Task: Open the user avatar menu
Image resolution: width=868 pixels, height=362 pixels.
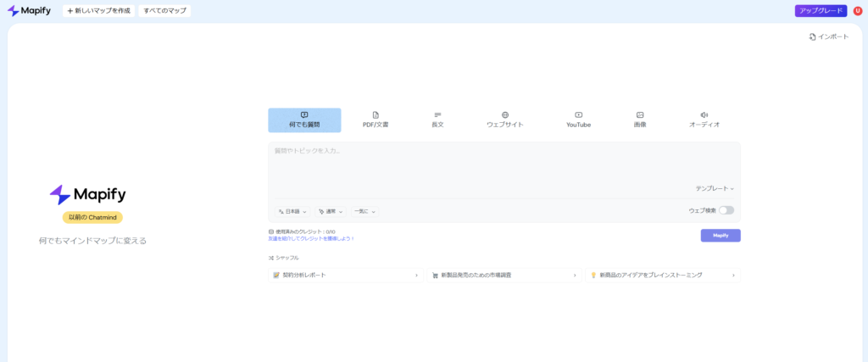Action: point(858,10)
